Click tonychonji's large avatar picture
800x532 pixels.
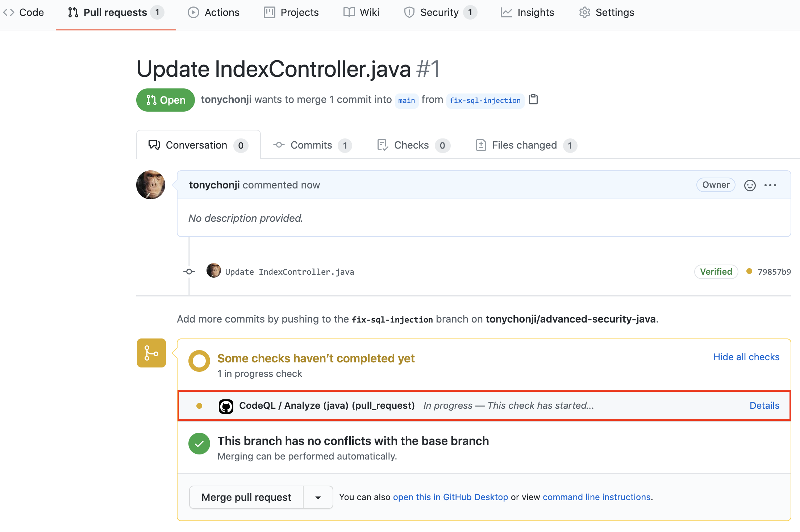151,185
